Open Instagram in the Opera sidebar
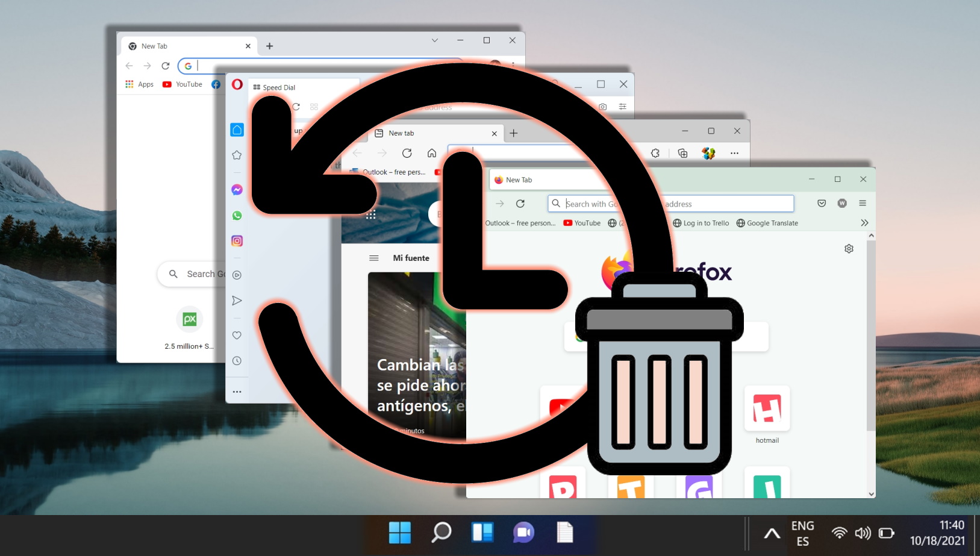The image size is (980, 556). click(x=237, y=241)
